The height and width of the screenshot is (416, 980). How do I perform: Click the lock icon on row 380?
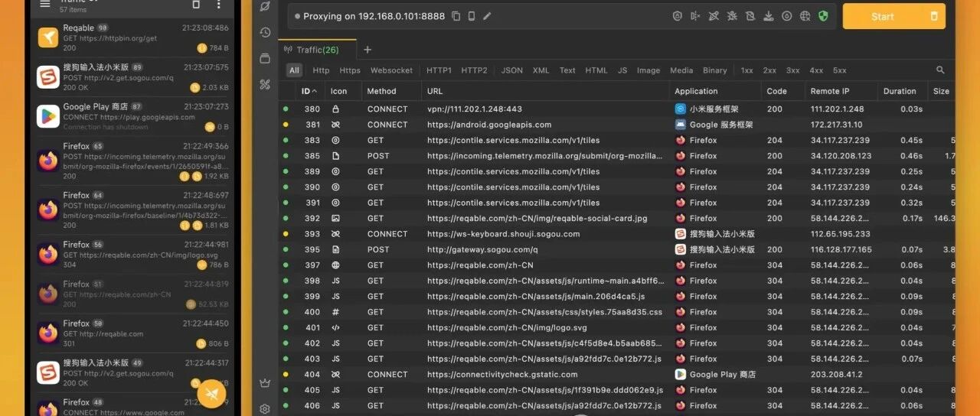(335, 109)
